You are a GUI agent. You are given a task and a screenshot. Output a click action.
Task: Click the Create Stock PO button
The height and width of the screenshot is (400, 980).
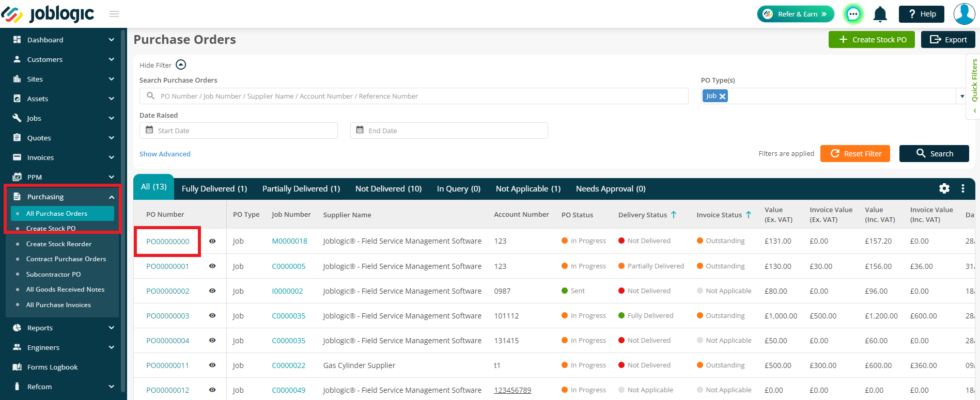pos(872,40)
